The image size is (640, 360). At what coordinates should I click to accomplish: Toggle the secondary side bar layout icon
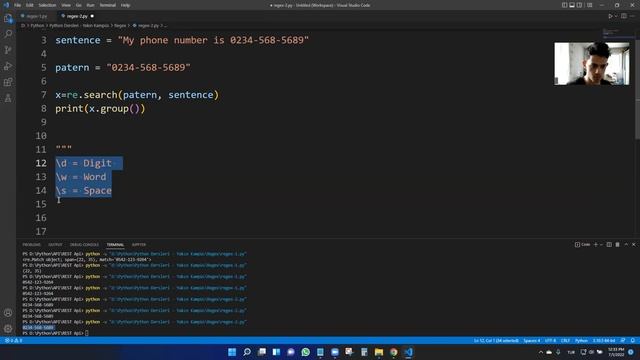click(x=580, y=5)
